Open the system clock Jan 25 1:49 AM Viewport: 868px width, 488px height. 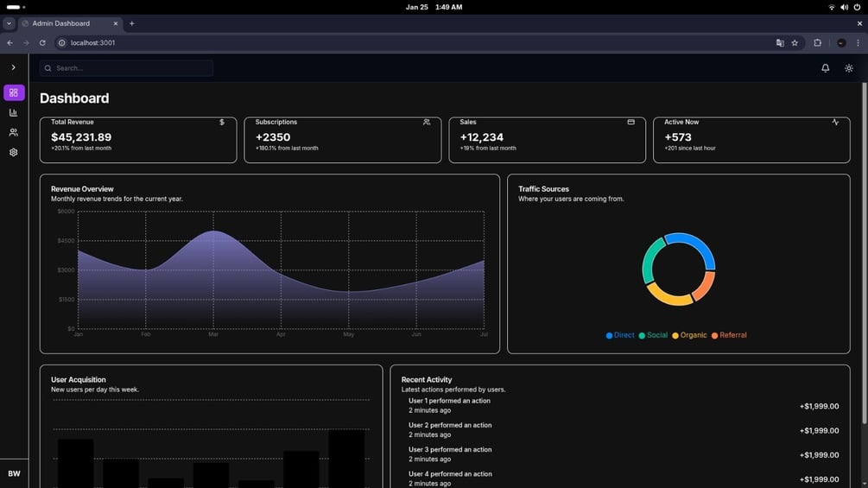coord(434,7)
